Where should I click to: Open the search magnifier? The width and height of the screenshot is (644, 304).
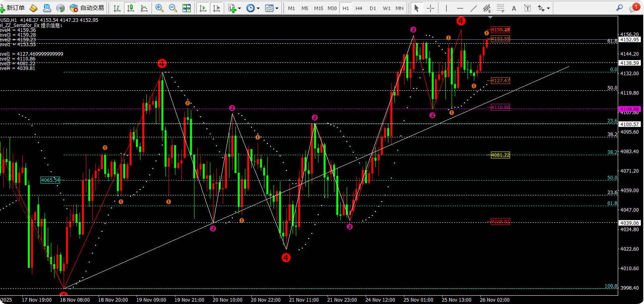tap(619, 8)
